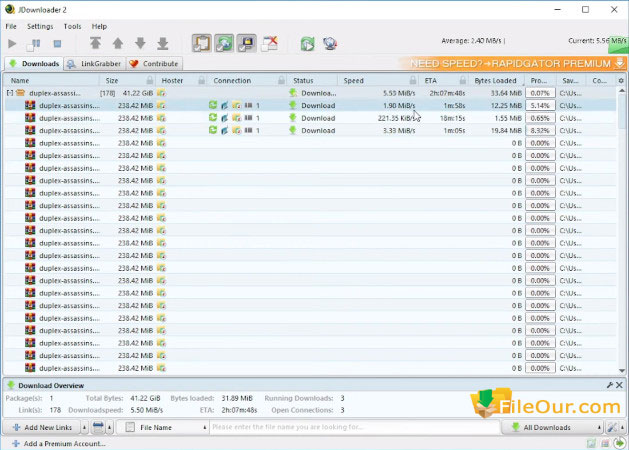Move selected item down one position
Screen dimensions: 629x450
(140, 43)
